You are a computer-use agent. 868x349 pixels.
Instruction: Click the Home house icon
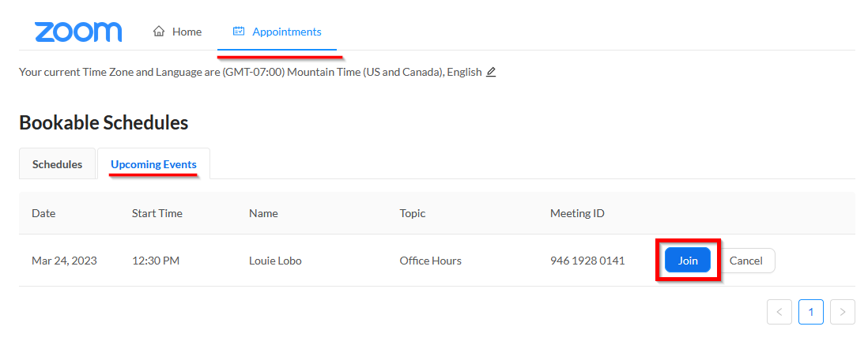pyautogui.click(x=159, y=32)
